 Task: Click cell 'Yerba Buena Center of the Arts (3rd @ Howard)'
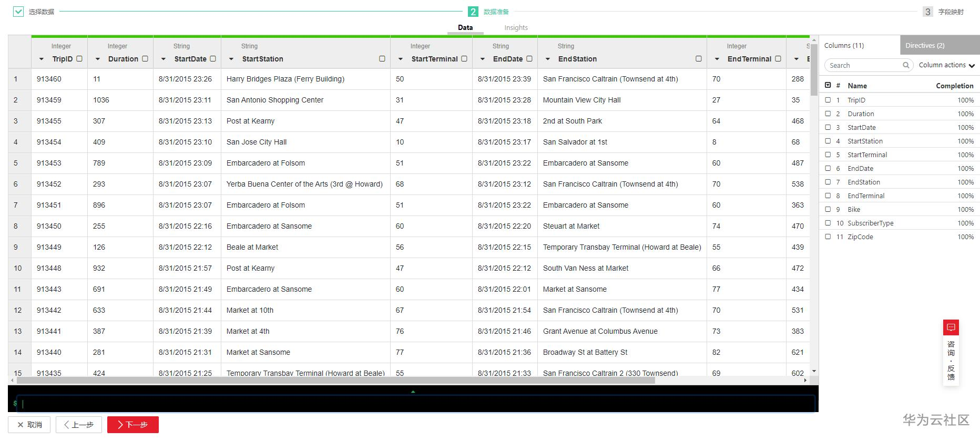click(304, 184)
